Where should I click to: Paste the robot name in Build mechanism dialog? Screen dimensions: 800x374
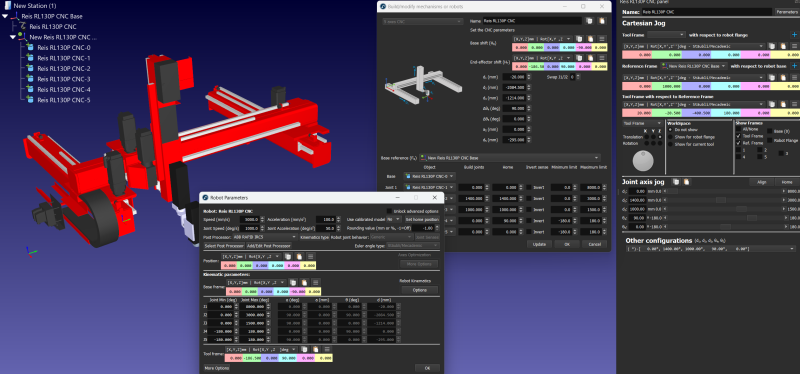point(602,21)
